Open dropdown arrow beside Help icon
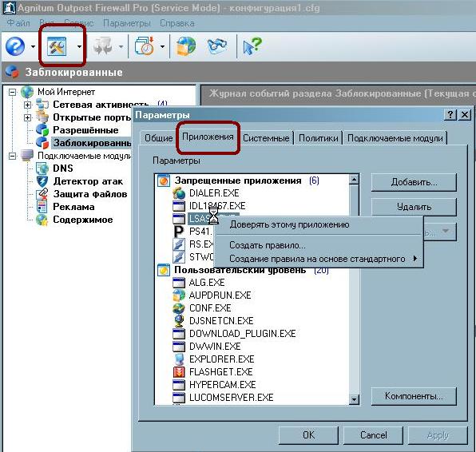The height and width of the screenshot is (452, 476). [x=33, y=47]
